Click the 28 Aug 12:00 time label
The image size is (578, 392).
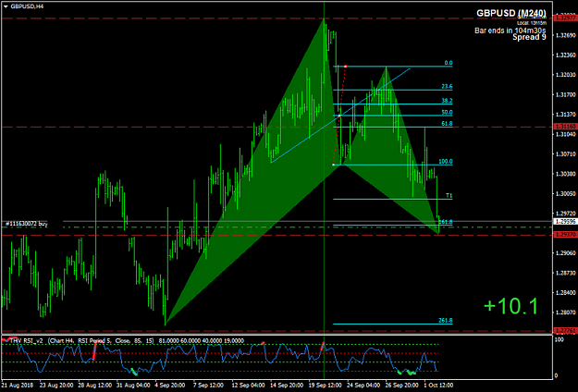point(94,386)
